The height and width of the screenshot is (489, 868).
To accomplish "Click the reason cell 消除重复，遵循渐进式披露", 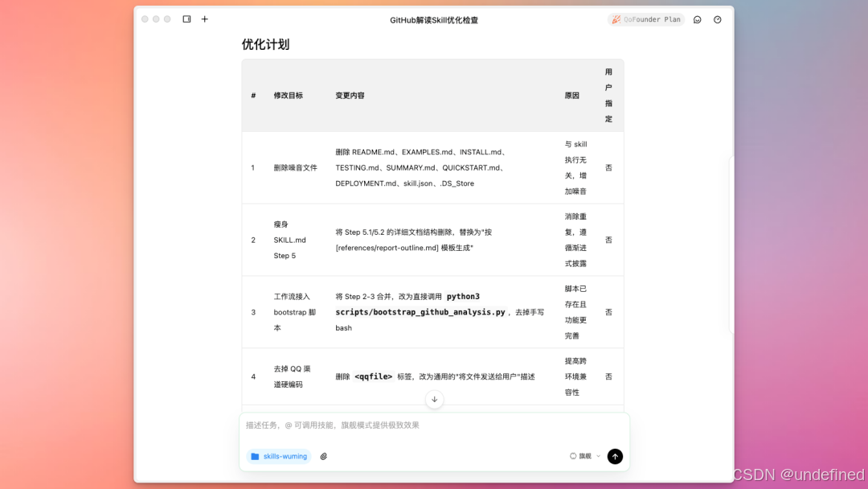I will pyautogui.click(x=575, y=240).
